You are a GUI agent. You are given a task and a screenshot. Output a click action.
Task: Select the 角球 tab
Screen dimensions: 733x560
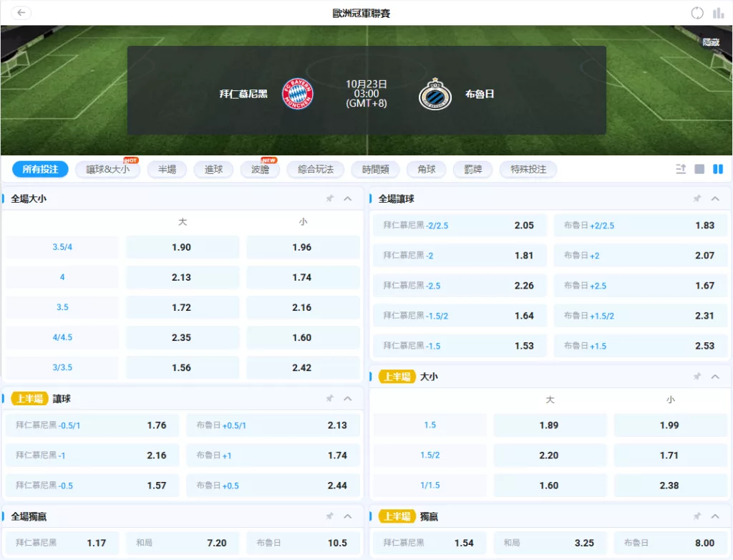click(x=426, y=169)
